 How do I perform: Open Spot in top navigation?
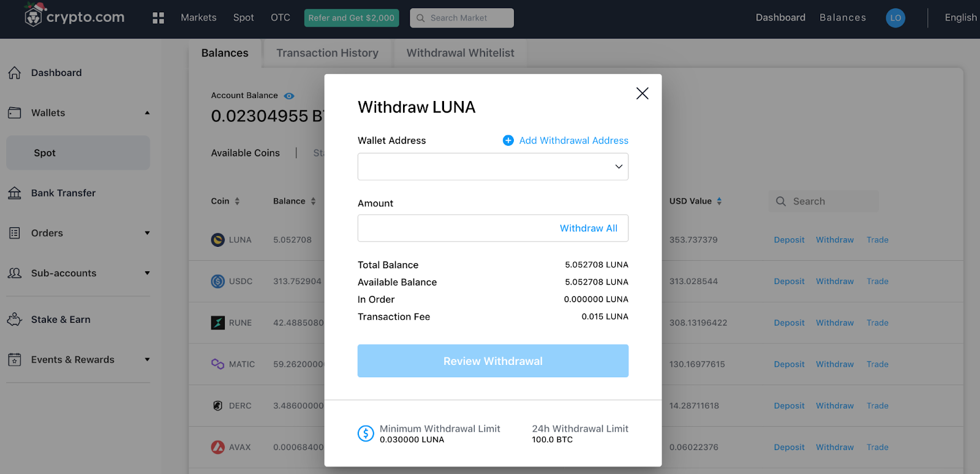click(243, 18)
